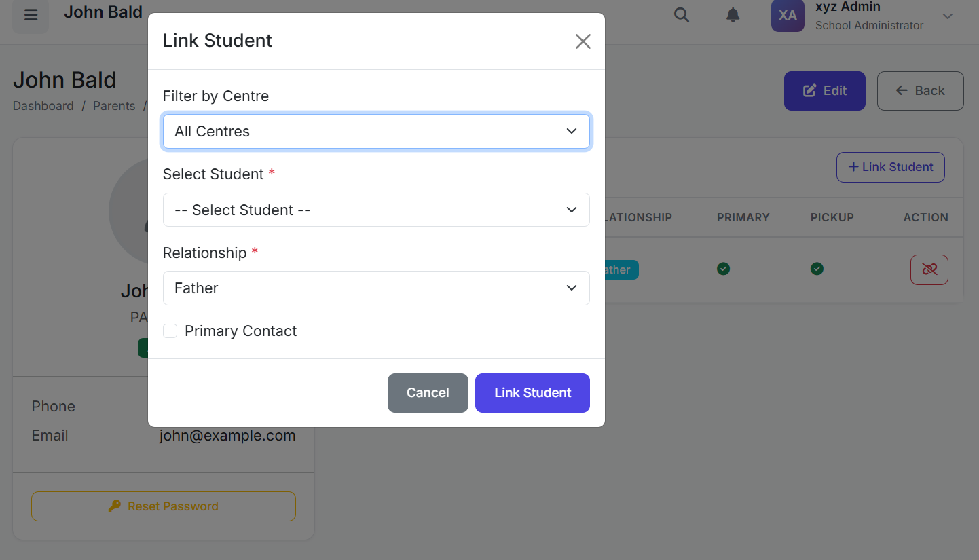Click the Edit button
The height and width of the screenshot is (560, 979).
[x=824, y=91]
